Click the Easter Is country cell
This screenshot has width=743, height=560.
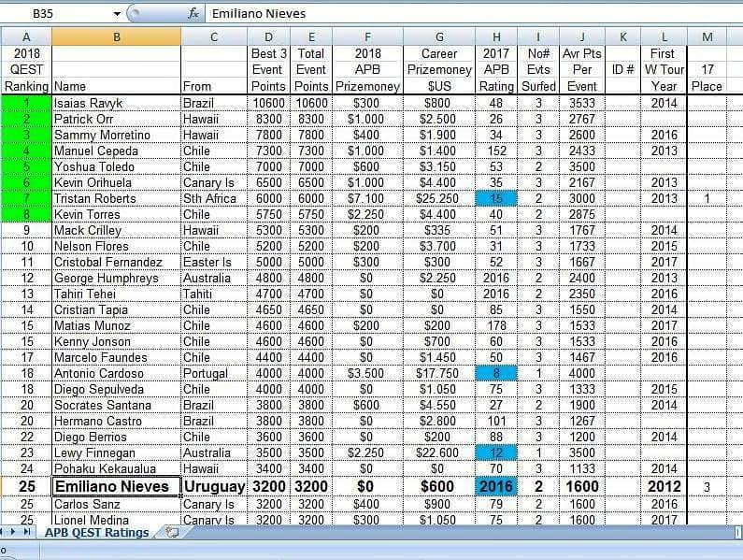[214, 262]
